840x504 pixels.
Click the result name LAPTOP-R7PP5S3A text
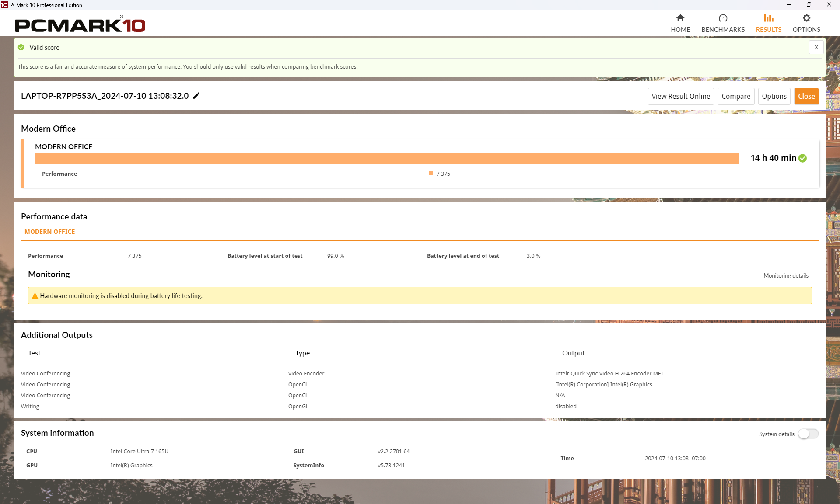[105, 96]
